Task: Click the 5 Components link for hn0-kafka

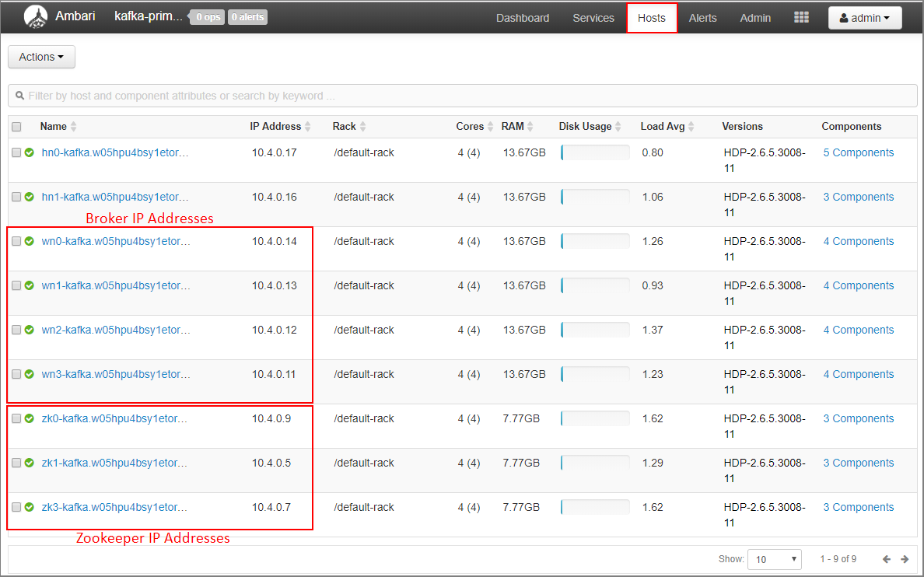Action: (x=858, y=152)
